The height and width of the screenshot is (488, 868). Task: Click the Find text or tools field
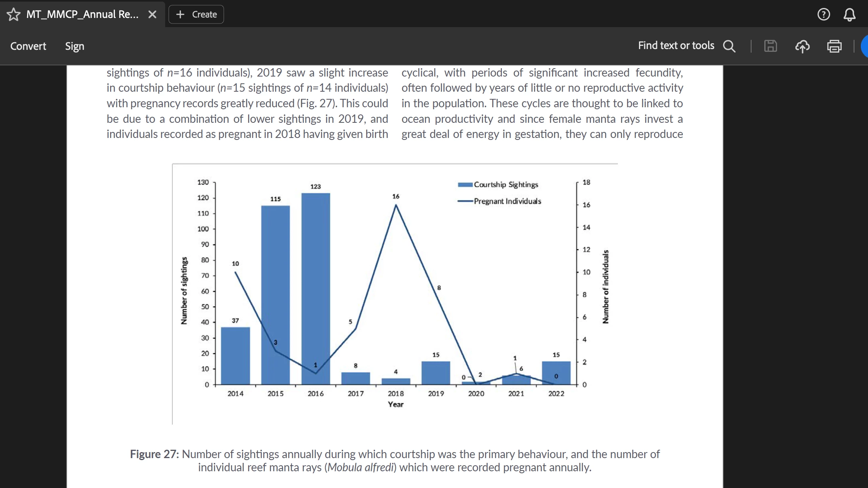tap(676, 46)
